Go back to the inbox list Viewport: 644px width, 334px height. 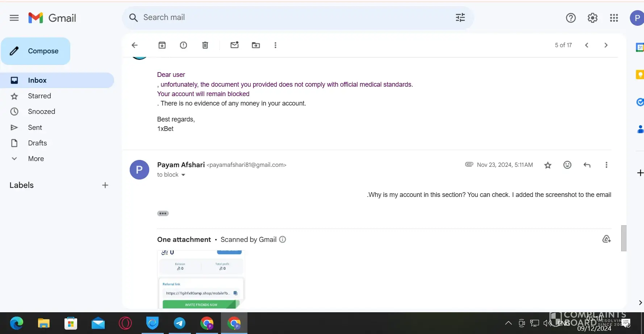pos(135,45)
